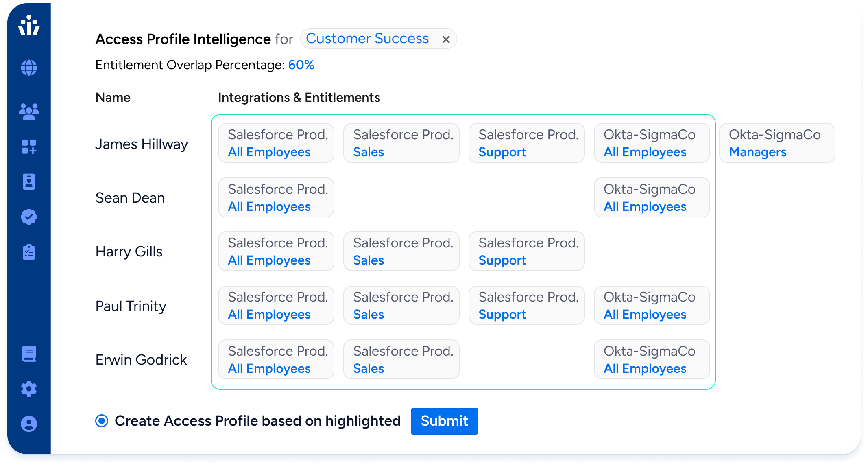Remove the Customer Success filter tag
This screenshot has height=466, width=868.
pos(446,39)
